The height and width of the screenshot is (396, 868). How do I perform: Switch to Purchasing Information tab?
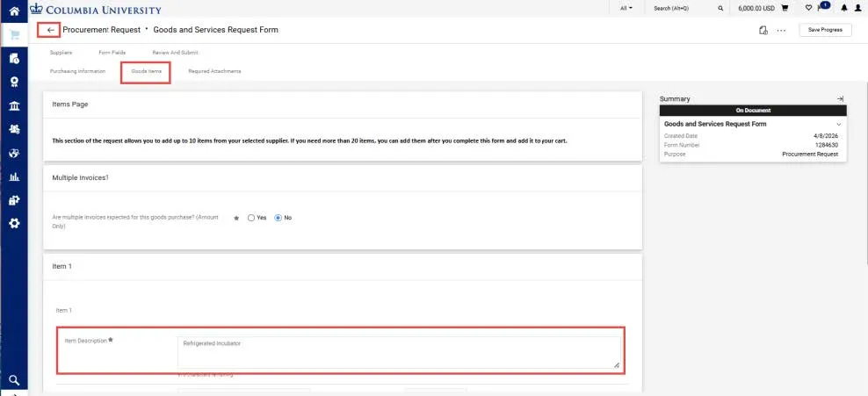(77, 71)
